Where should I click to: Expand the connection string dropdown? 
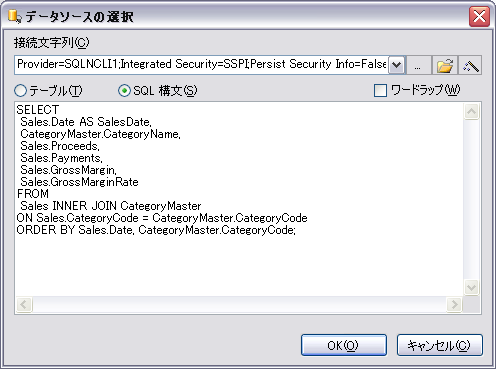396,65
